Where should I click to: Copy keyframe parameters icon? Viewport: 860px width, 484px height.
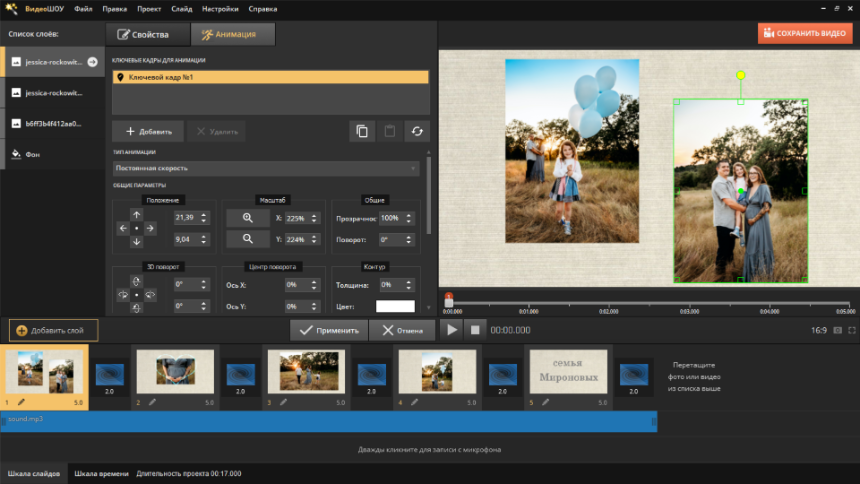(x=362, y=131)
